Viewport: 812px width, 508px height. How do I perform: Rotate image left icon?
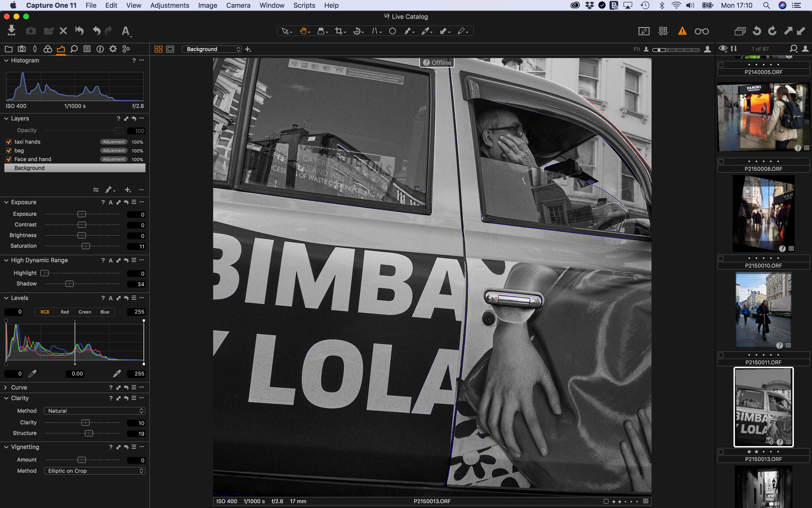click(x=757, y=31)
